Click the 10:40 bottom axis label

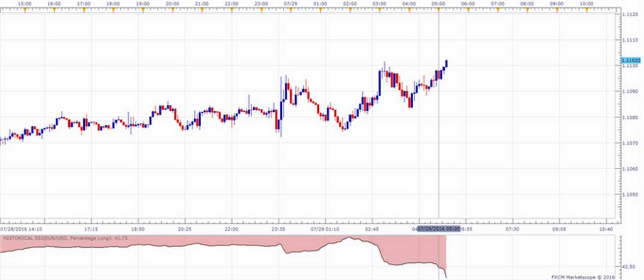pos(606,228)
